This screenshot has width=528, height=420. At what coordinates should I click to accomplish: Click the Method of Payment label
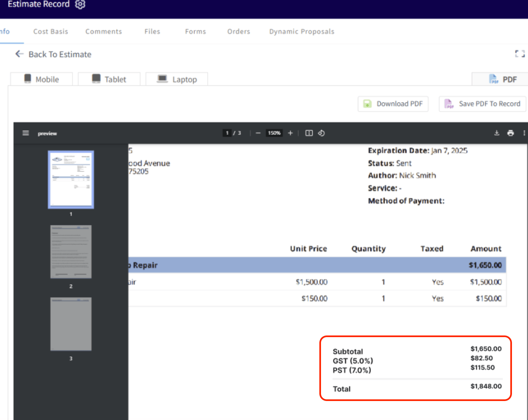(x=406, y=201)
